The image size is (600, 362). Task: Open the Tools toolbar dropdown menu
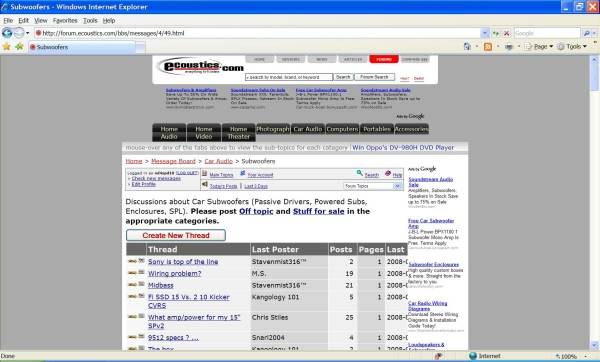tap(572, 47)
